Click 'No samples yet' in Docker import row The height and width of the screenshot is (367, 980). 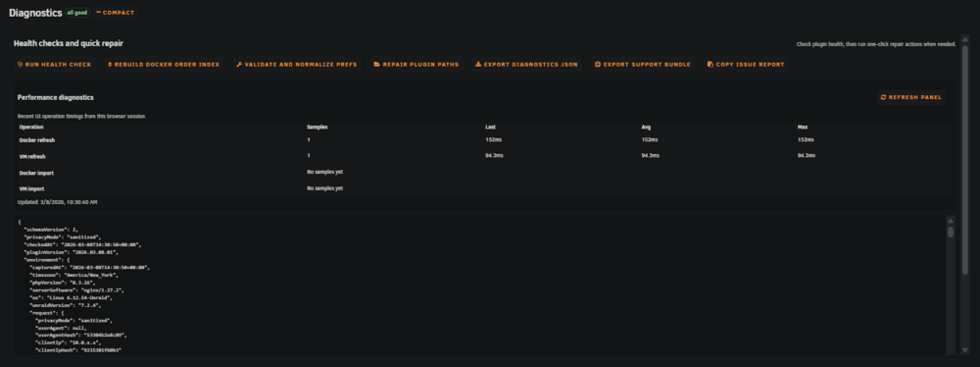coord(325,172)
